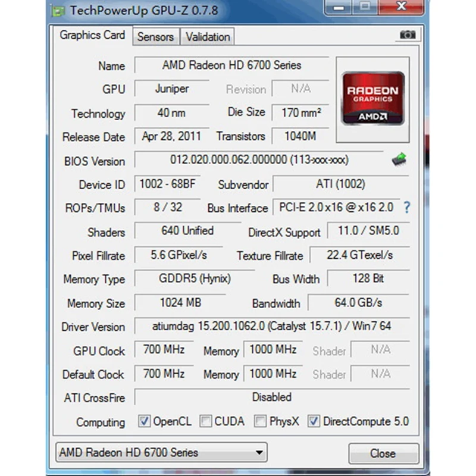Click the GPU Clock row Shader N/A field
Screen dimensions: 476x476
click(380, 349)
